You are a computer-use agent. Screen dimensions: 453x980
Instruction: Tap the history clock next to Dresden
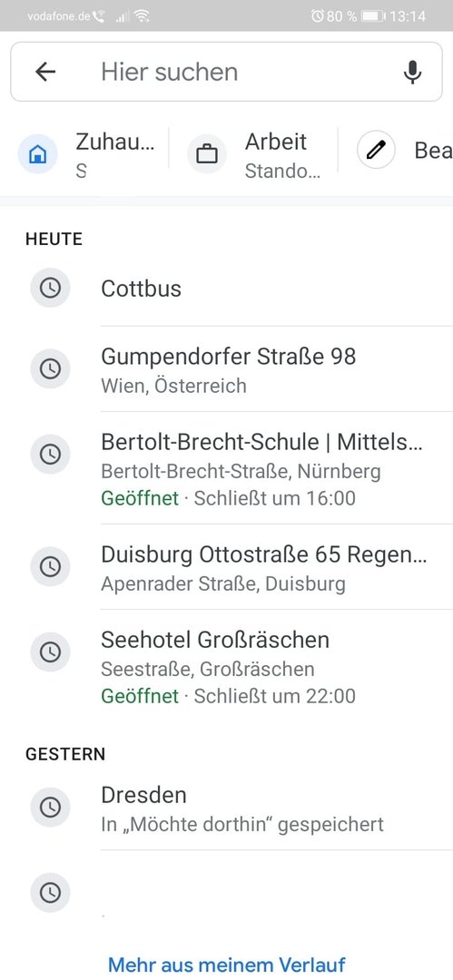(50, 808)
